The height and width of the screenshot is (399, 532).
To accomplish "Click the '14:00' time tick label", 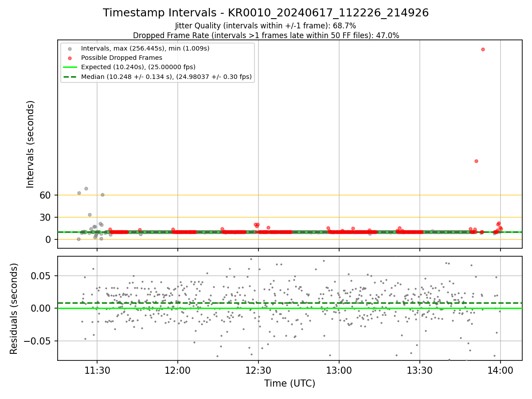I will [x=501, y=371].
